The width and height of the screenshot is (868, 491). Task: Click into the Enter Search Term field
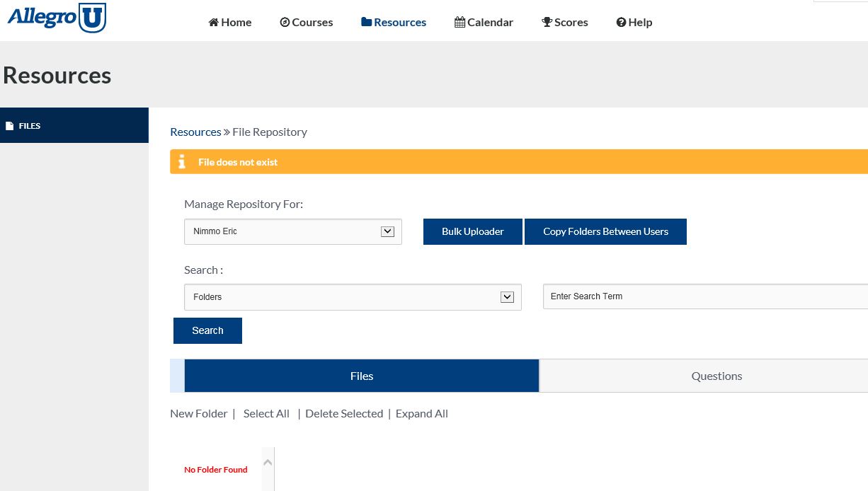coord(704,296)
